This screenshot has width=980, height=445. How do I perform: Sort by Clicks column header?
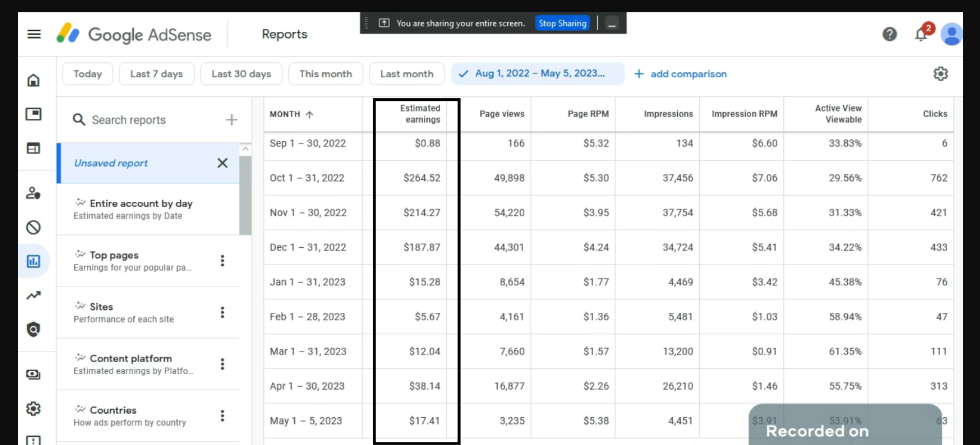point(935,114)
